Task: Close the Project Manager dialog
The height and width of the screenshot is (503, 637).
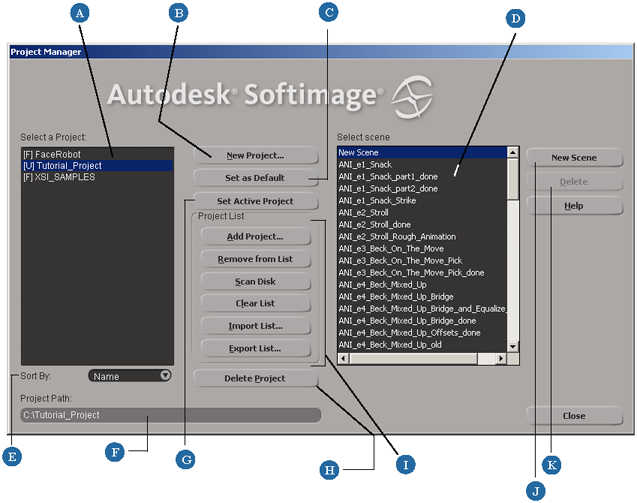Action: [574, 416]
